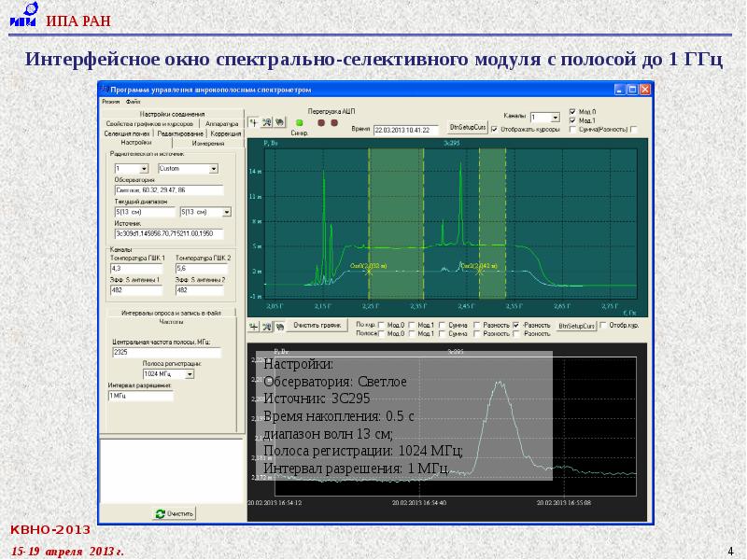The width and height of the screenshot is (747, 560).
Task: Expand the Полоса регистрации 1024 МГц dropdown
Action: click(190, 374)
